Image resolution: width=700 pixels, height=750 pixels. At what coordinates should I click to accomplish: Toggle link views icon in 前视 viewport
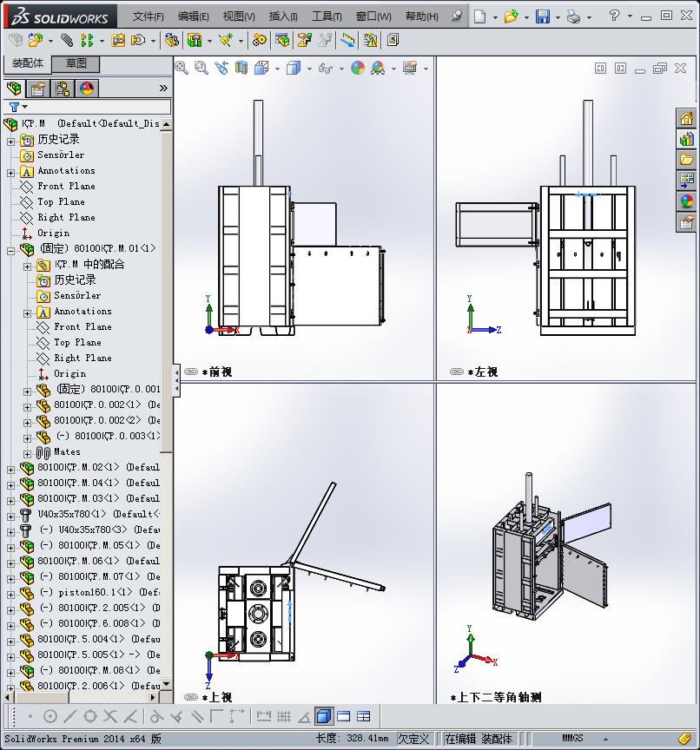191,372
